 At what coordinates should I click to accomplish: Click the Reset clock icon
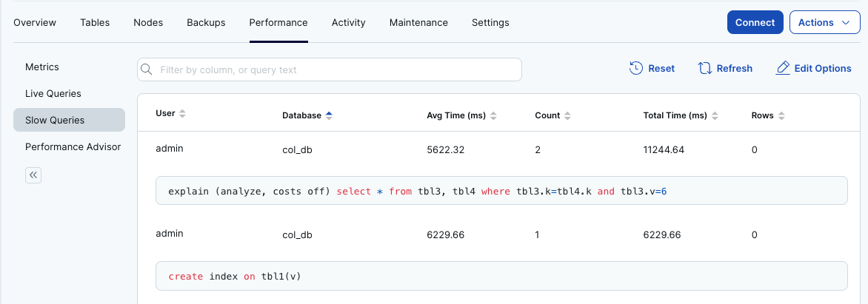(x=635, y=68)
